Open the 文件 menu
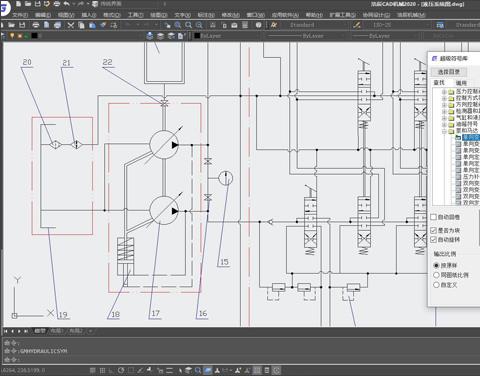The height and width of the screenshot is (376, 480). 20,15
